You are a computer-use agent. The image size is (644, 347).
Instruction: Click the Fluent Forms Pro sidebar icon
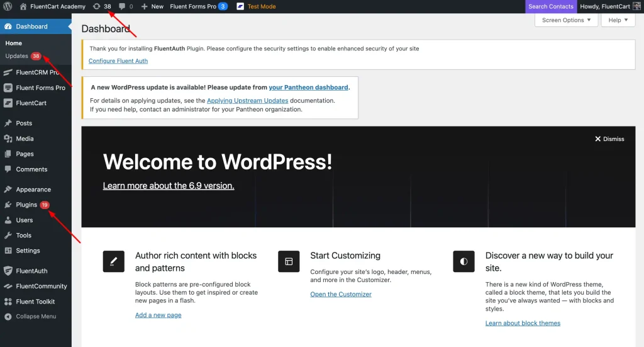coord(8,88)
